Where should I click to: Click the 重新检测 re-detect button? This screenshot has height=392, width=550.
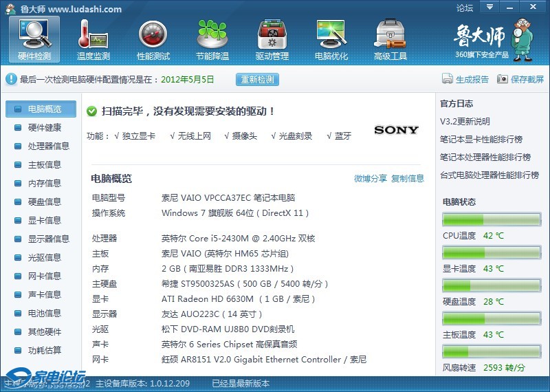coord(257,79)
